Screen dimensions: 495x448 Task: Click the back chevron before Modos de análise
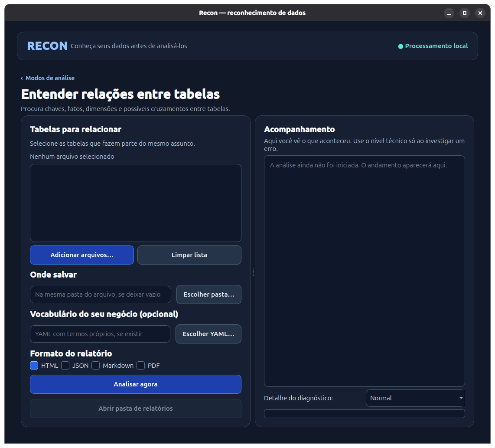(x=22, y=78)
